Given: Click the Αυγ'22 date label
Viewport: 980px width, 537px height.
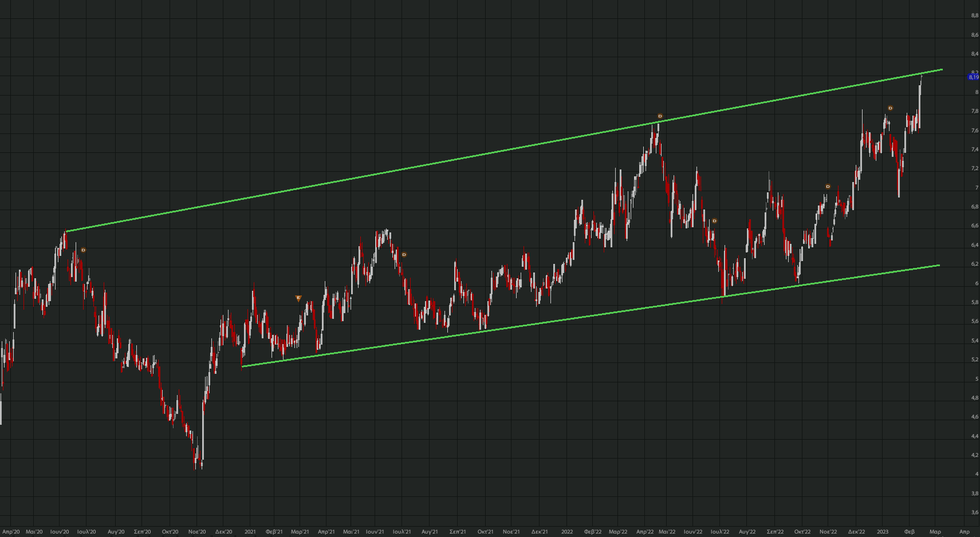Looking at the screenshot, I should [x=747, y=532].
